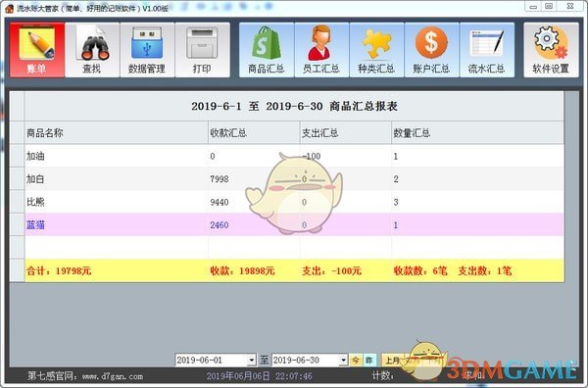This screenshot has height=388, width=588.
Task: Open the 查找 search binoculars tool
Action: (92, 50)
